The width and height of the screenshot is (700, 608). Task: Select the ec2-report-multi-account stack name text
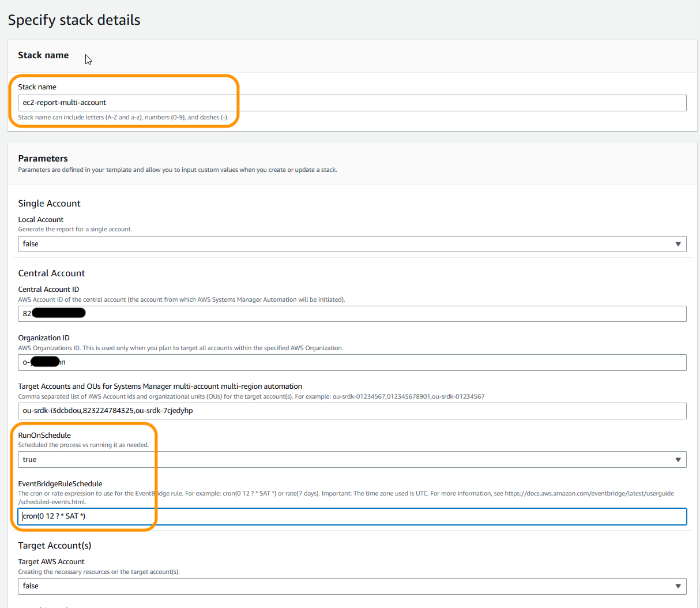point(63,103)
